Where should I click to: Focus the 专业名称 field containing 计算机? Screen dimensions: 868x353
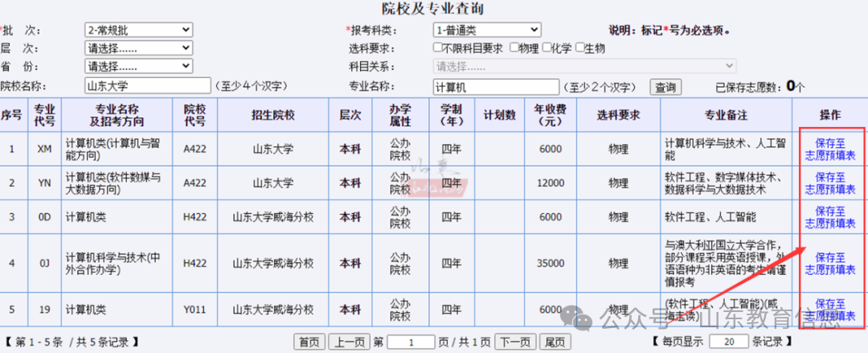[x=495, y=86]
